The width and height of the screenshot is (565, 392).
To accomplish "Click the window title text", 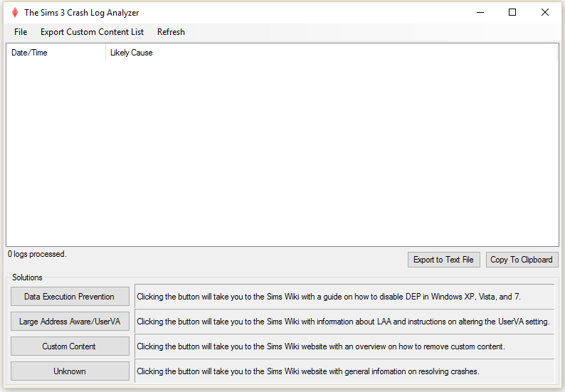I will tap(81, 13).
